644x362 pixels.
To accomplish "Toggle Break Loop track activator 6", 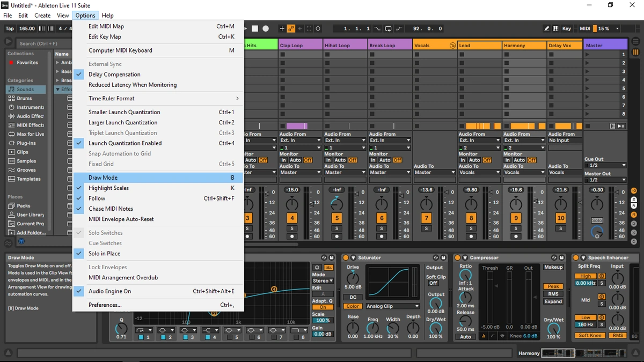I will pos(382,218).
